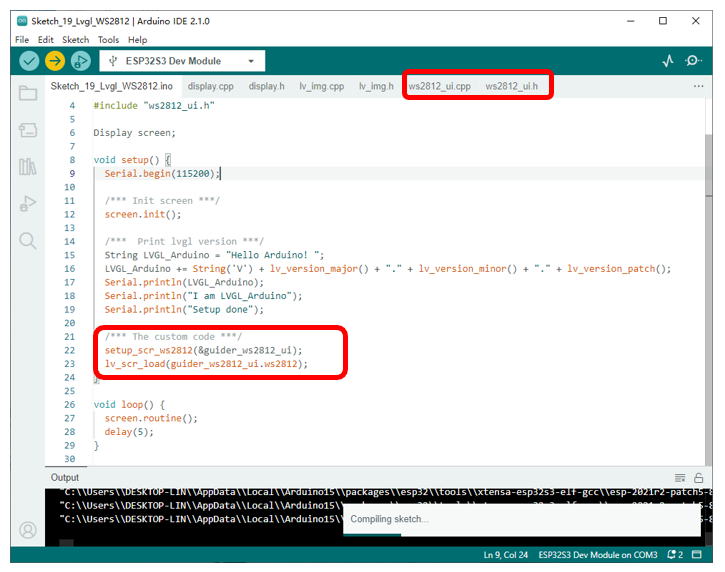The height and width of the screenshot is (572, 725).
Task: Open the Search sidebar icon
Action: [x=28, y=241]
